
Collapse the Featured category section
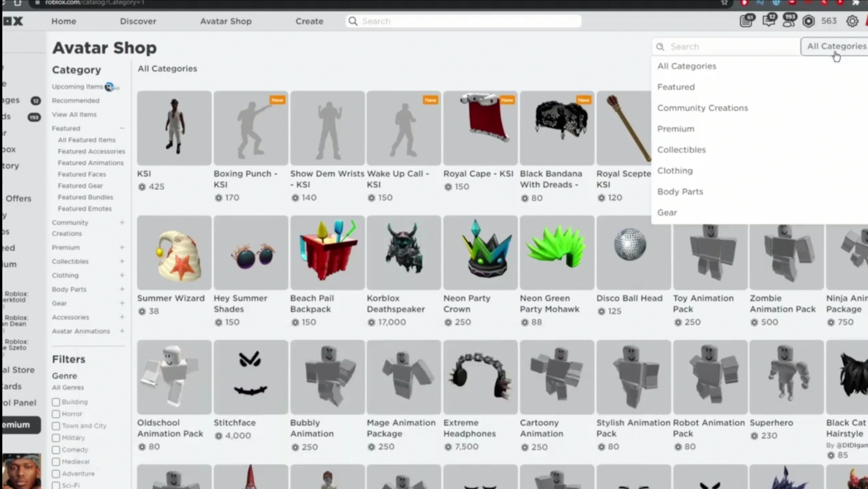(x=122, y=128)
